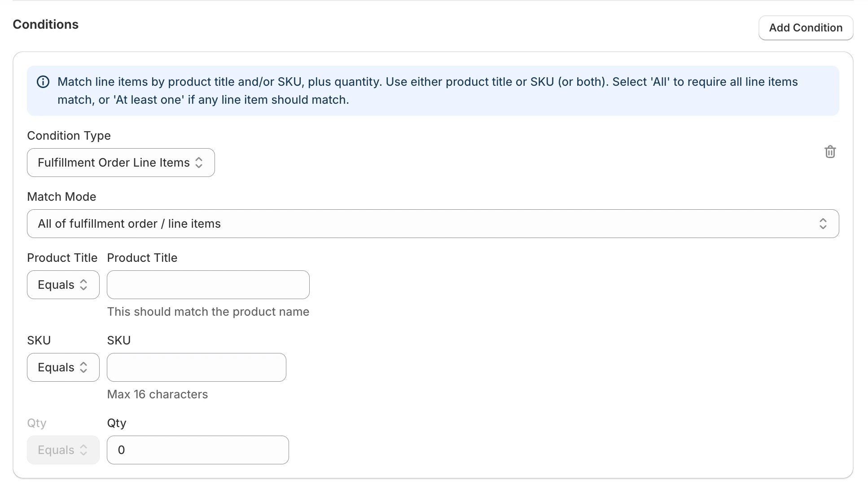Click the delete condition trash icon

(830, 152)
